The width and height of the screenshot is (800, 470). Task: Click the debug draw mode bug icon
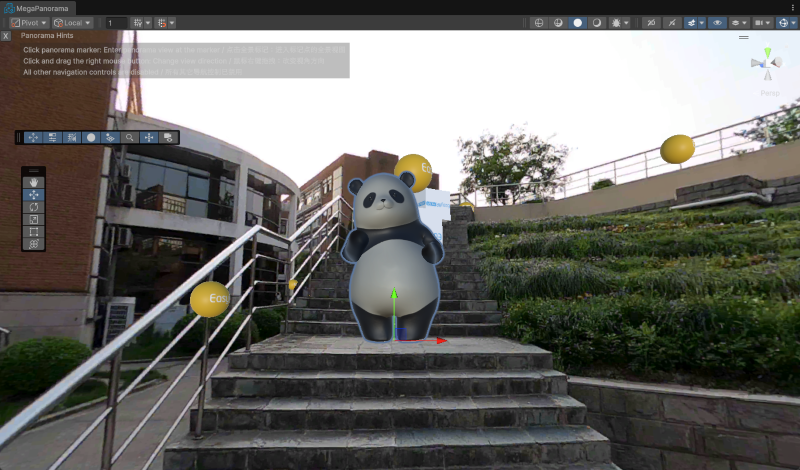[616, 23]
